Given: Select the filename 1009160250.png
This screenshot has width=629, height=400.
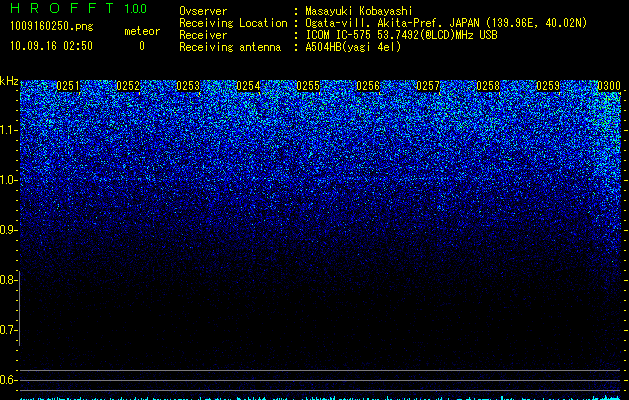Looking at the screenshot, I should point(52,27).
